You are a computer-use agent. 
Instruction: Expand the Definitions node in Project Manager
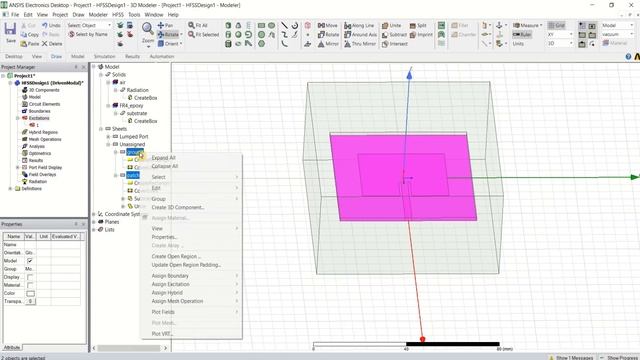tap(10, 189)
